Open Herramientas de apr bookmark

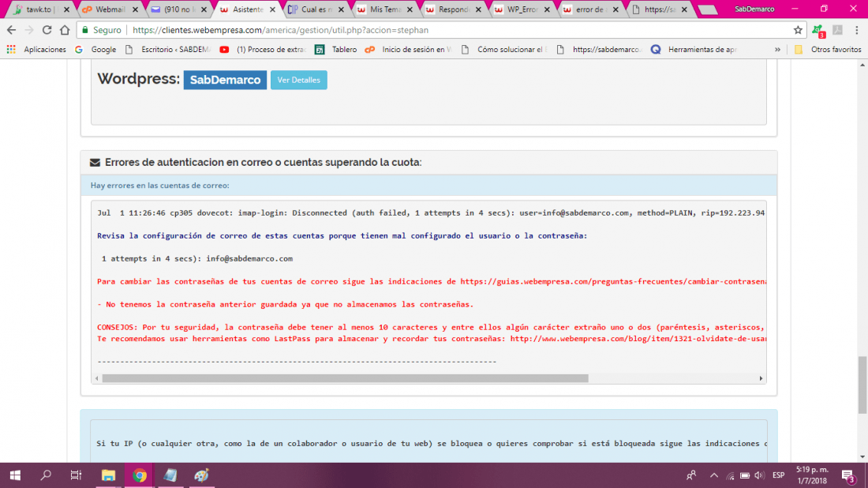(x=694, y=49)
